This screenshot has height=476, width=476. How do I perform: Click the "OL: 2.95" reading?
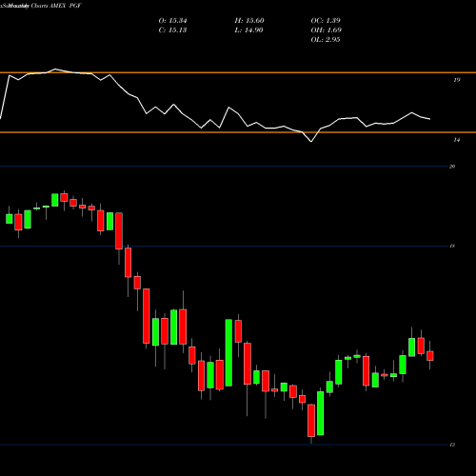coord(326,40)
